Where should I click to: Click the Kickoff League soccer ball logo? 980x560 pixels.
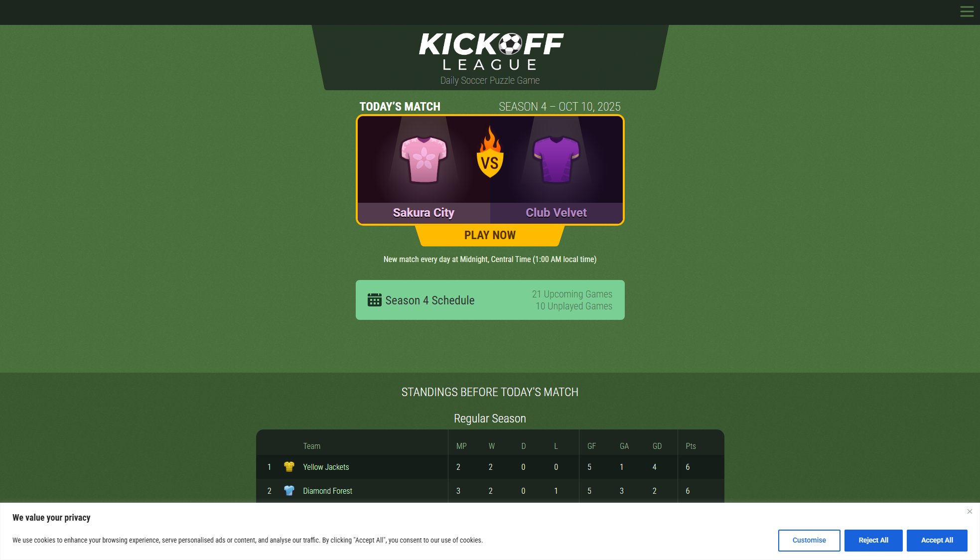click(509, 44)
